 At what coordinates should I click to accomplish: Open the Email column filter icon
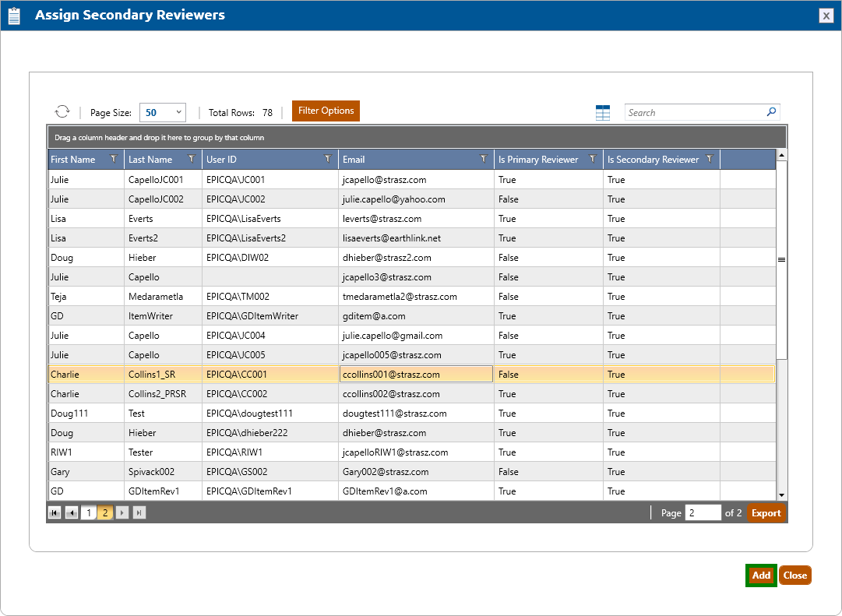(484, 159)
